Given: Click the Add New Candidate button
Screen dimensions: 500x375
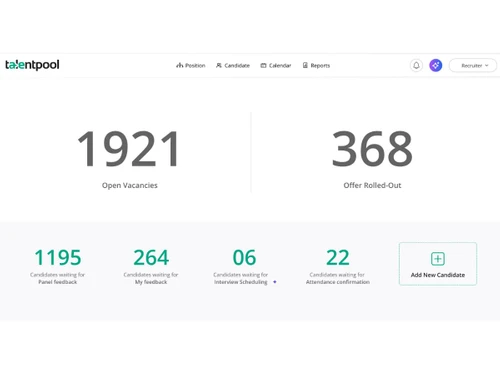Looking at the screenshot, I should pos(438,264).
